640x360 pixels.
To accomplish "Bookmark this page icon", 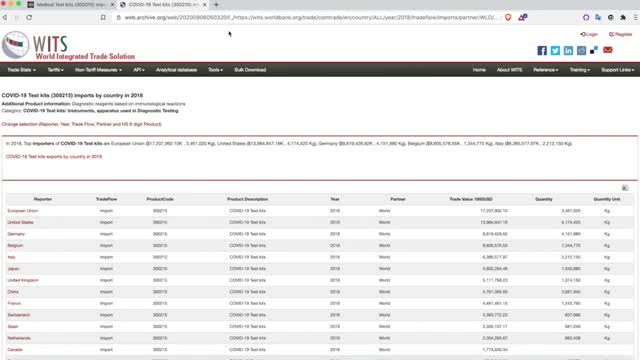I will tap(103, 17).
